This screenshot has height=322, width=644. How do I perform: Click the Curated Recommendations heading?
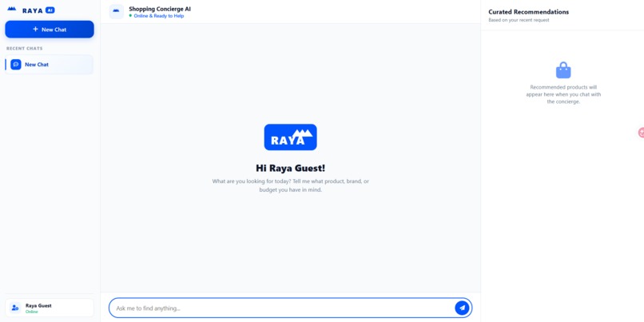[x=529, y=12]
